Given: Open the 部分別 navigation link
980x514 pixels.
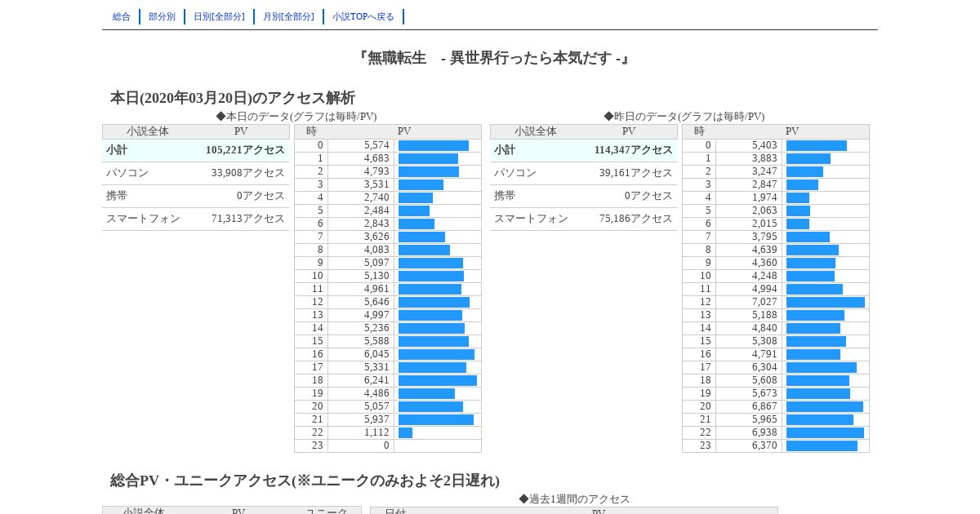Looking at the screenshot, I should (x=162, y=16).
